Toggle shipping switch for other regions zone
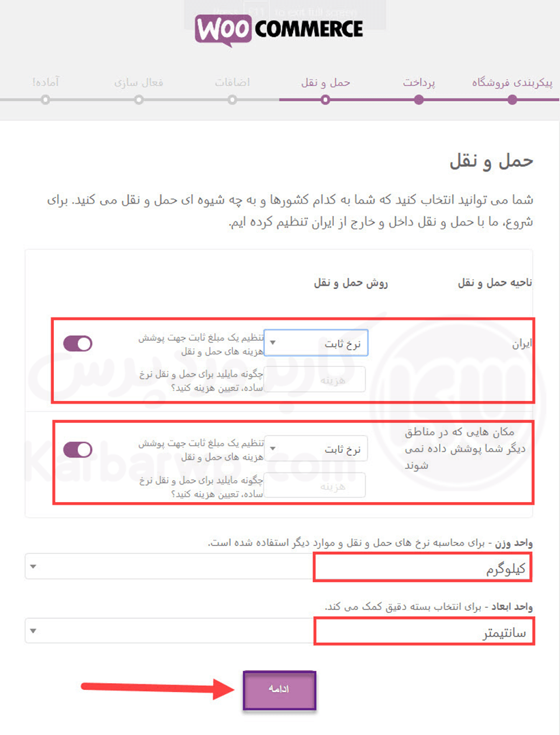Image resolution: width=560 pixels, height=735 pixels. coord(78,449)
